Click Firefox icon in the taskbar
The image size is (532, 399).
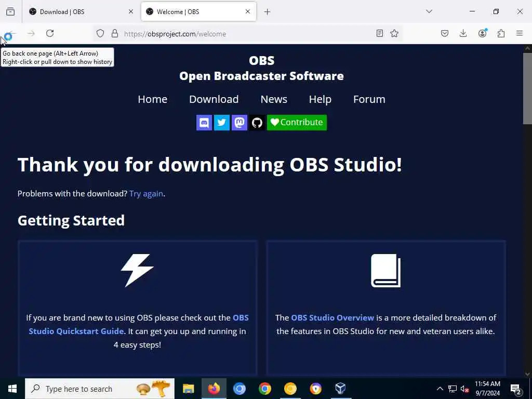pyautogui.click(x=214, y=389)
